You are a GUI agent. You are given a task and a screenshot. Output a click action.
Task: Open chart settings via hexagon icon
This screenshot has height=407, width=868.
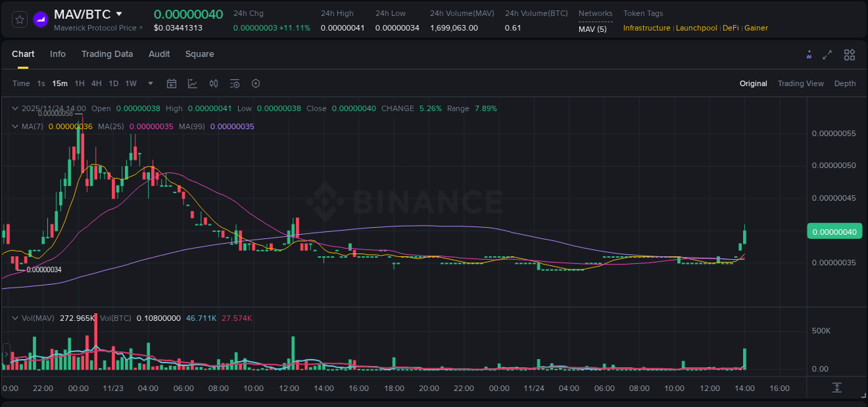point(256,83)
